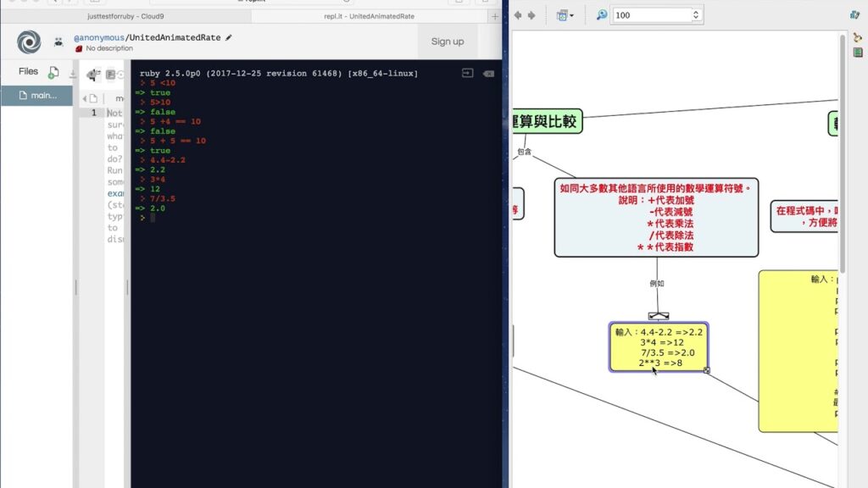Image resolution: width=868 pixels, height=488 pixels.
Task: Click console output 'true' after 5 <10
Action: [160, 92]
